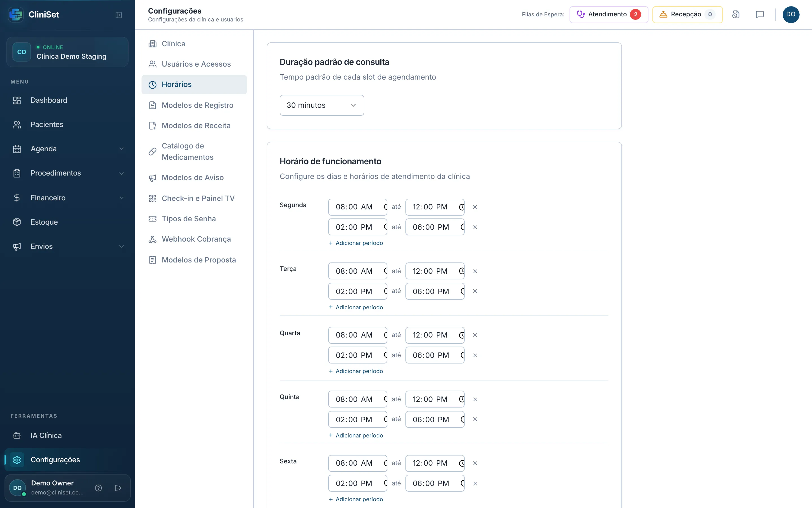Click the Estoque box icon

coord(17,222)
